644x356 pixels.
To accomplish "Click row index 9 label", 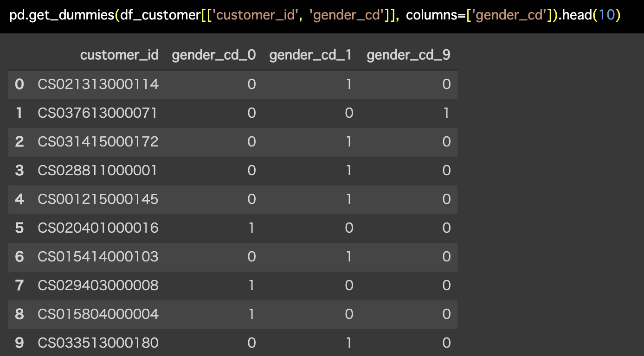I will (19, 343).
